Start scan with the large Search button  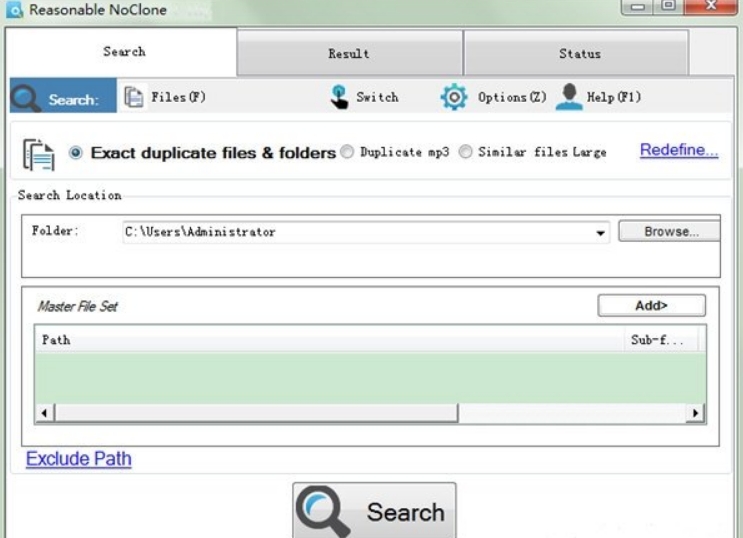click(374, 511)
